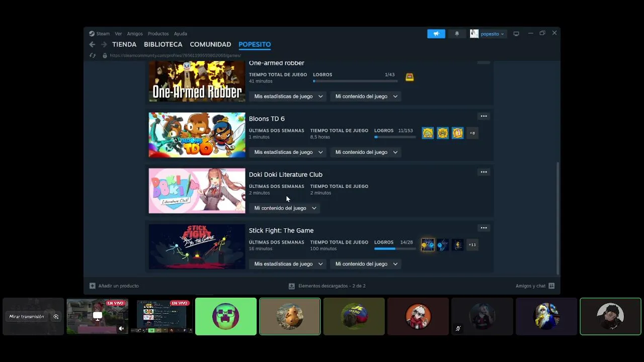Click the Steam logo icon in the menu bar
The width and height of the screenshot is (644, 362).
92,34
